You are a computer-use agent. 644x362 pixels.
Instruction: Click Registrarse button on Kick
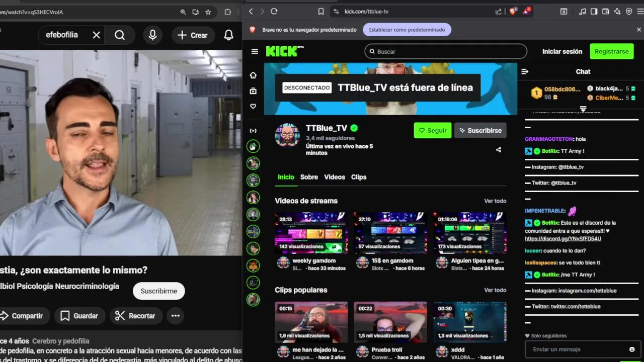click(611, 51)
